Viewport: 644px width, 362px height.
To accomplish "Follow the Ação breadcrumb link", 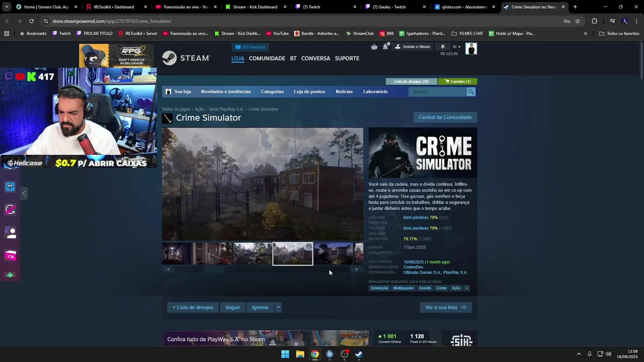I will click(199, 109).
